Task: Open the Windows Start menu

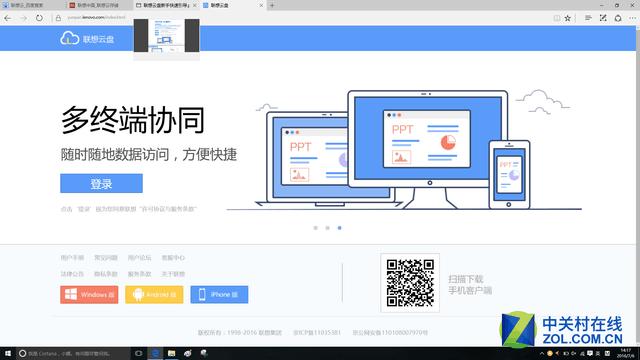Action: 8,353
